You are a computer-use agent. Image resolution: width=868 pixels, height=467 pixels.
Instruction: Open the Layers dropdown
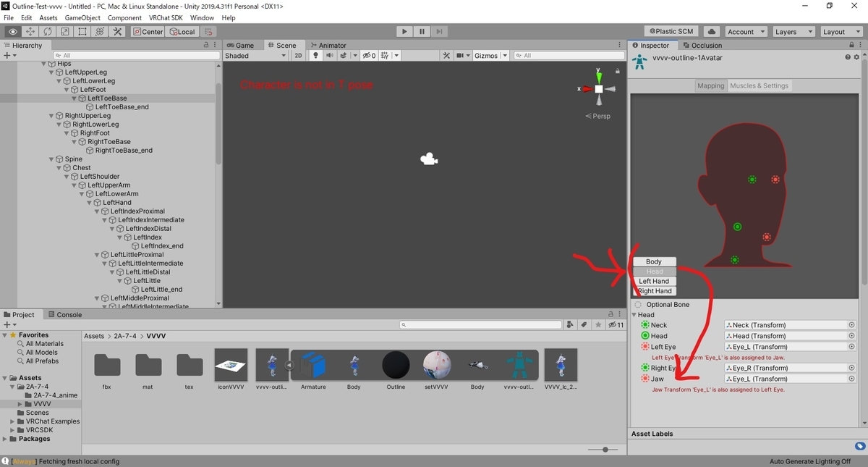click(793, 32)
